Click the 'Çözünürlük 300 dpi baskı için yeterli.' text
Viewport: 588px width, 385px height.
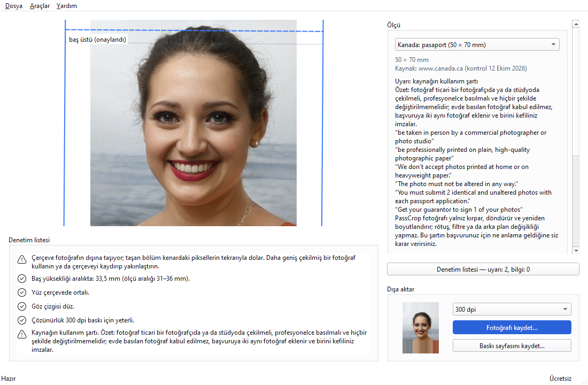pyautogui.click(x=83, y=320)
